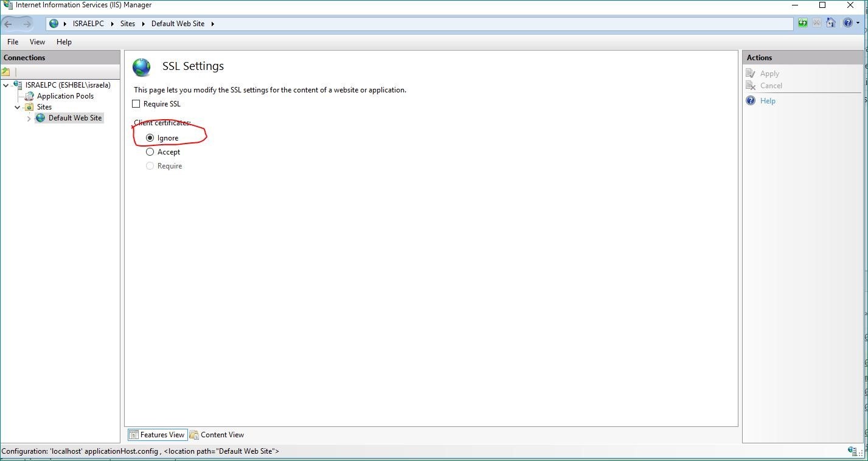Select Default Web Site in the Connections tree
The height and width of the screenshot is (461, 868).
(75, 117)
